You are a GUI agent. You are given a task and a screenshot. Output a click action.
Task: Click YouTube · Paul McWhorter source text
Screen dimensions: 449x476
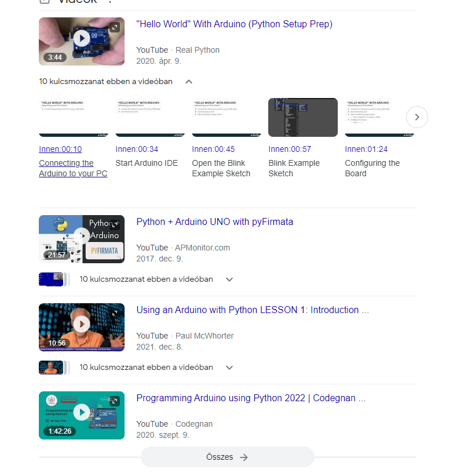(x=185, y=336)
